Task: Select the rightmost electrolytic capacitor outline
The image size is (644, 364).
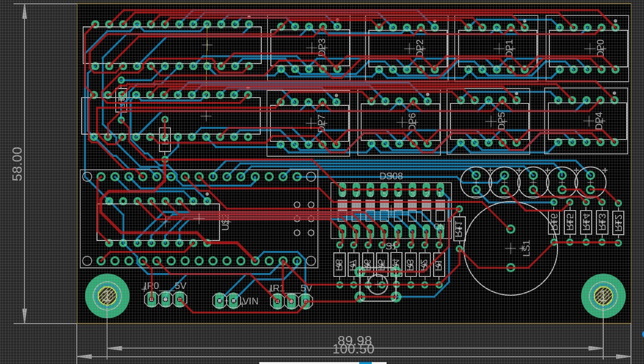Action: (x=591, y=183)
